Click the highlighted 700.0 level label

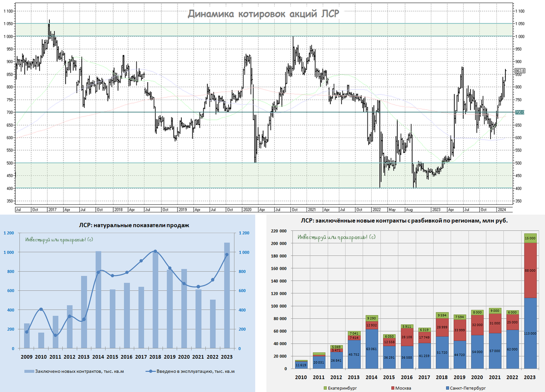click(519, 112)
